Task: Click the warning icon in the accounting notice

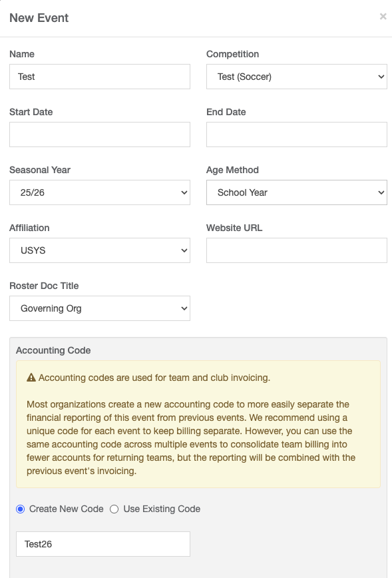Action: (x=31, y=378)
